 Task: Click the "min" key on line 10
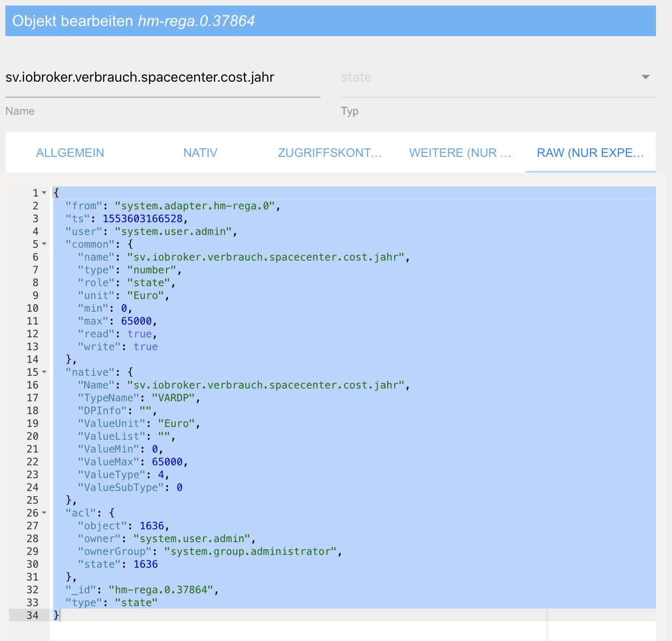point(93,308)
